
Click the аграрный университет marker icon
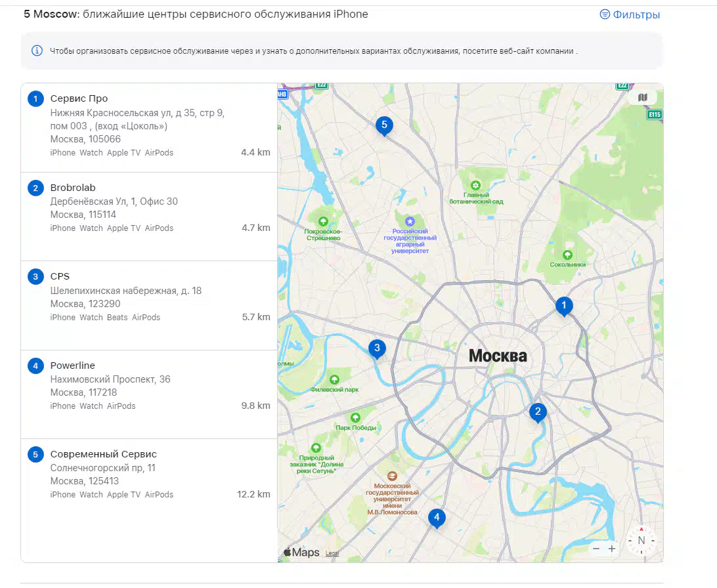pyautogui.click(x=410, y=222)
